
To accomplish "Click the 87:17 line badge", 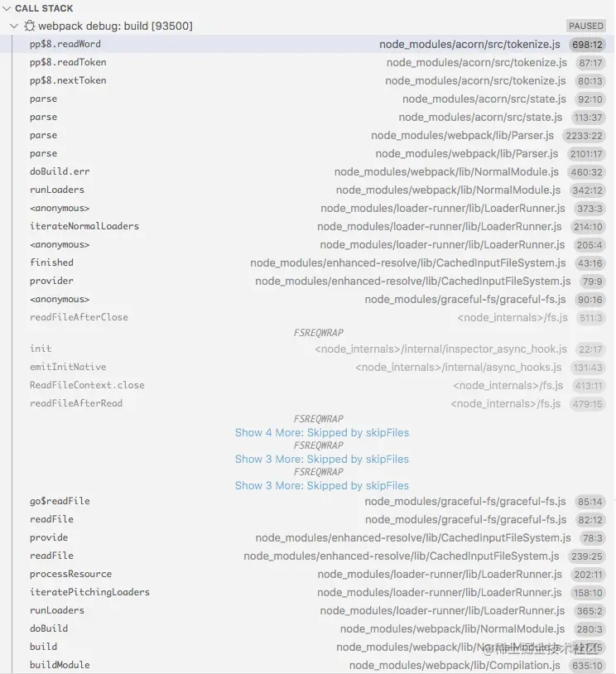I will (x=590, y=63).
